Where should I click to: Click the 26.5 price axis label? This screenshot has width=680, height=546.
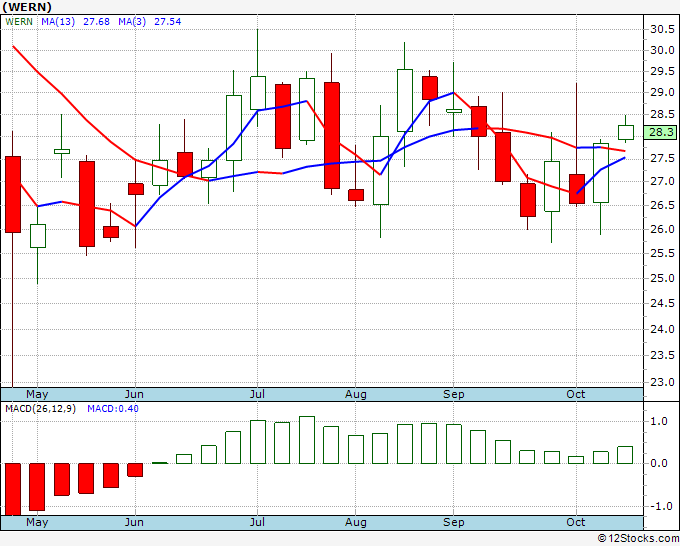662,205
